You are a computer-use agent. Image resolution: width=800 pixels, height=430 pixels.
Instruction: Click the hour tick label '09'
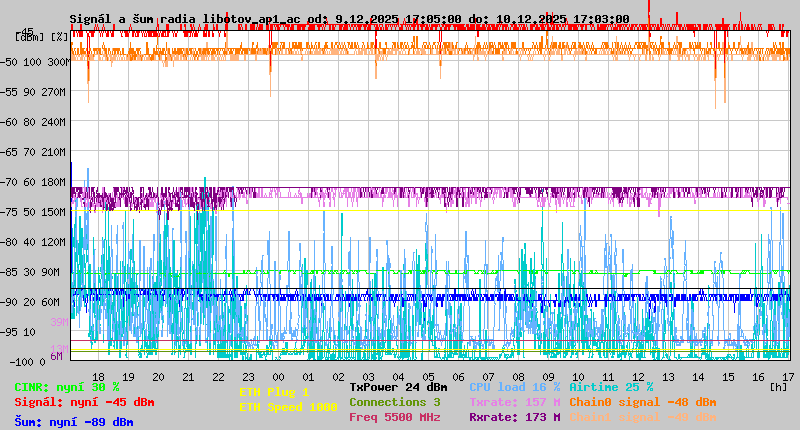[548, 377]
